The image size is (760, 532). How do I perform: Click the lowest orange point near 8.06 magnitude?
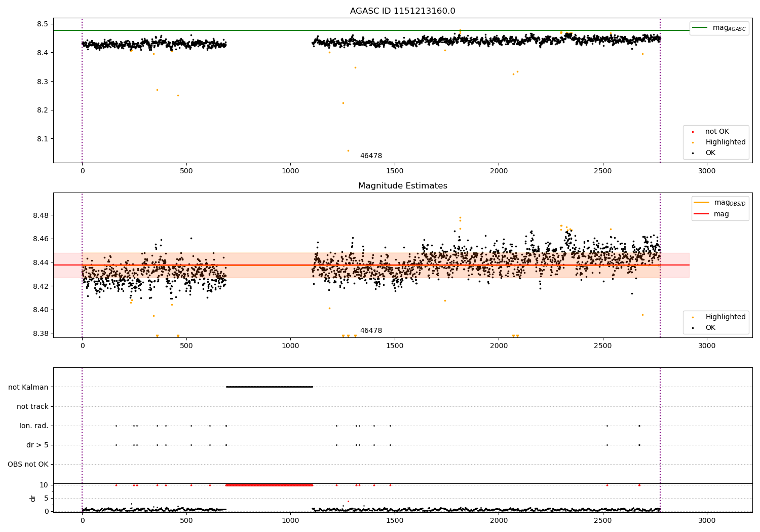[x=348, y=150]
